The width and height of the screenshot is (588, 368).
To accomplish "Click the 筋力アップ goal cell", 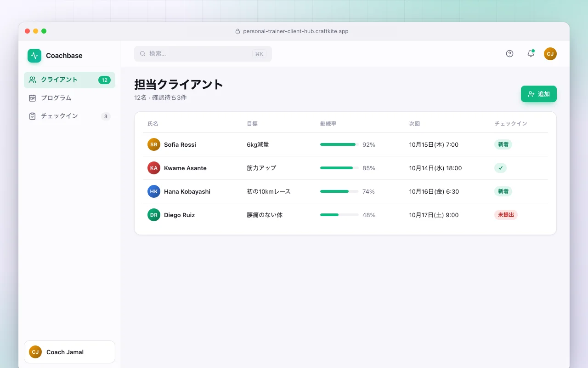I will pos(261,168).
